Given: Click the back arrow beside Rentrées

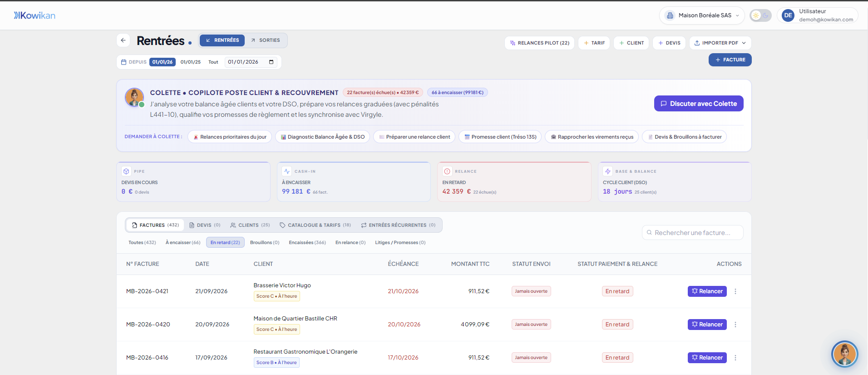Looking at the screenshot, I should (123, 40).
